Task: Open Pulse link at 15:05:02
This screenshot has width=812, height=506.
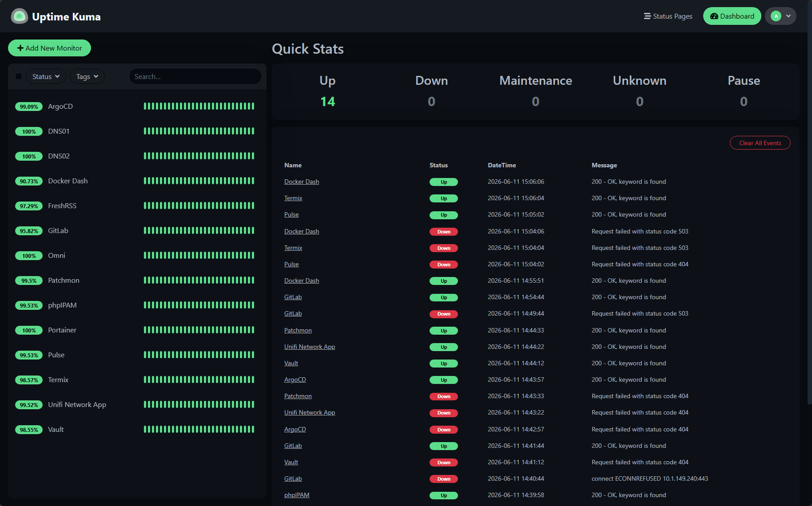Action: (x=291, y=214)
